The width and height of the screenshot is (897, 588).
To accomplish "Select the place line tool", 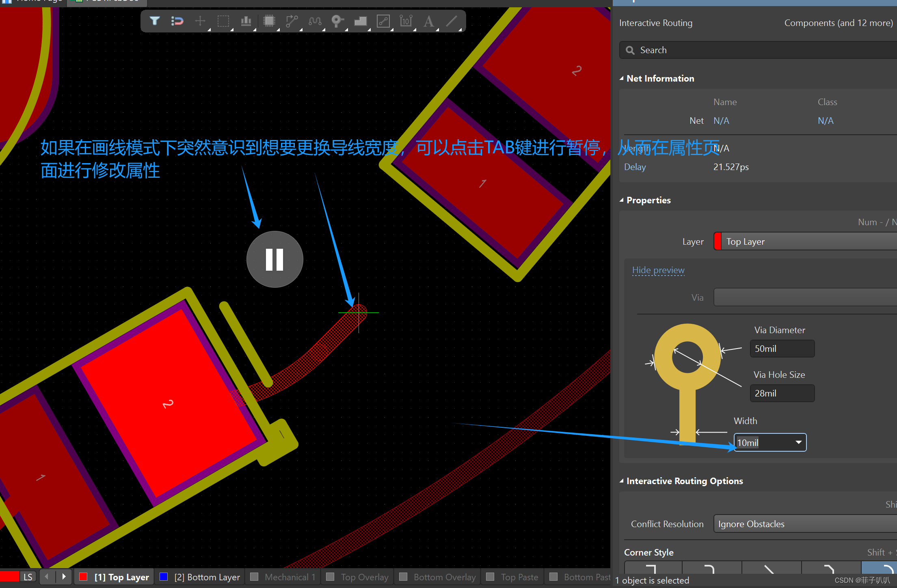I will 452,21.
